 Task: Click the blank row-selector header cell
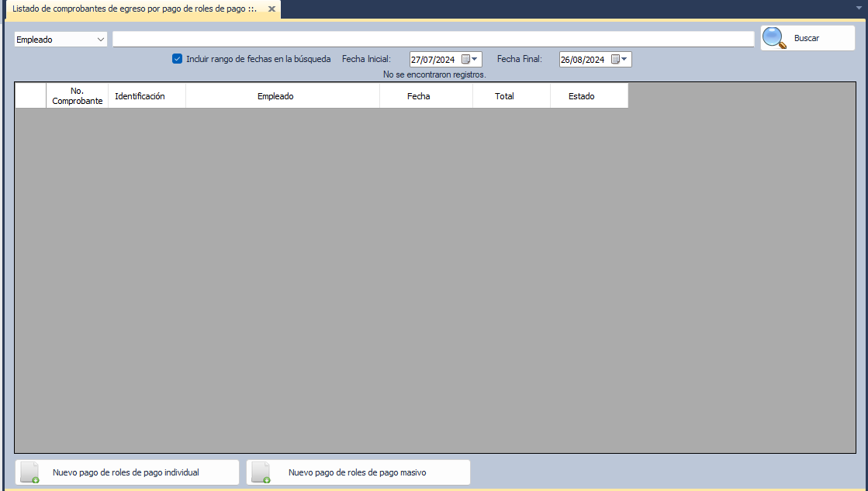[30, 96]
